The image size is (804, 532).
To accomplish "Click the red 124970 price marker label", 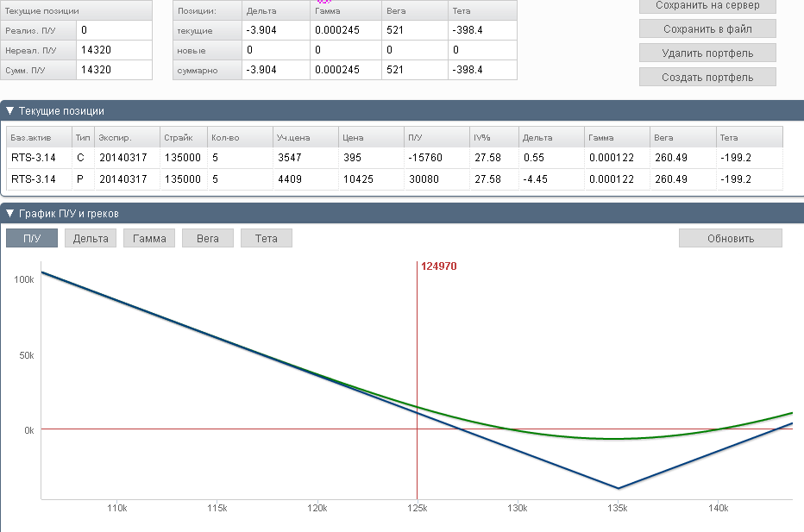I will pos(438,266).
